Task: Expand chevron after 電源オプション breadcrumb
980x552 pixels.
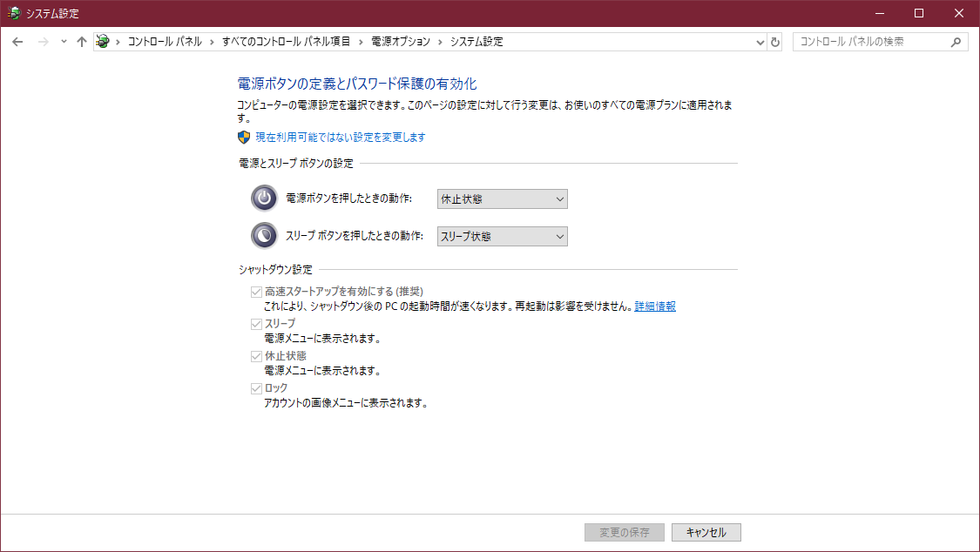Action: (x=440, y=42)
